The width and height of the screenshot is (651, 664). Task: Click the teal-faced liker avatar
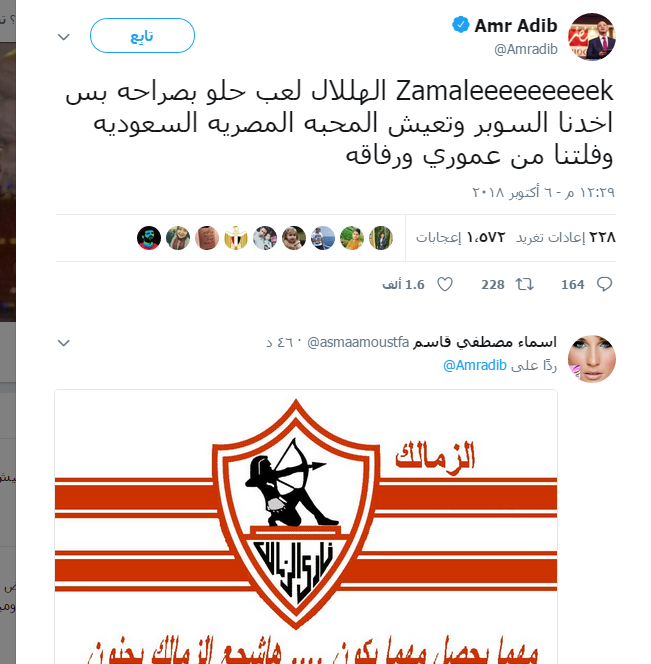coord(149,238)
